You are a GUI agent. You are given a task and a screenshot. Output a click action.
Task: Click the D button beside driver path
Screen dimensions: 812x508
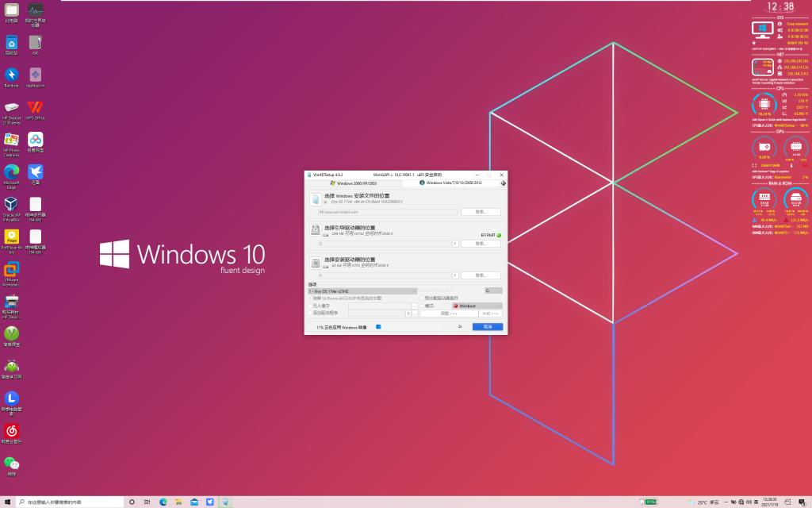(408, 314)
